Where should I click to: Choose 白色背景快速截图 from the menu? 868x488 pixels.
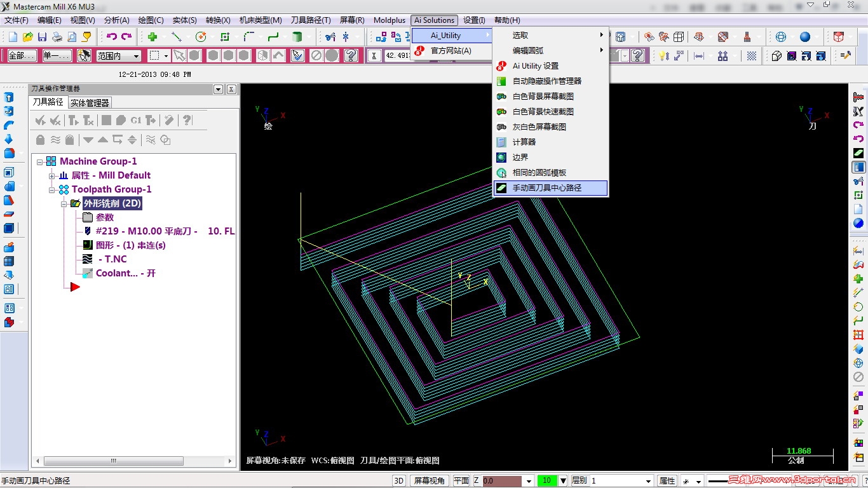click(551, 111)
